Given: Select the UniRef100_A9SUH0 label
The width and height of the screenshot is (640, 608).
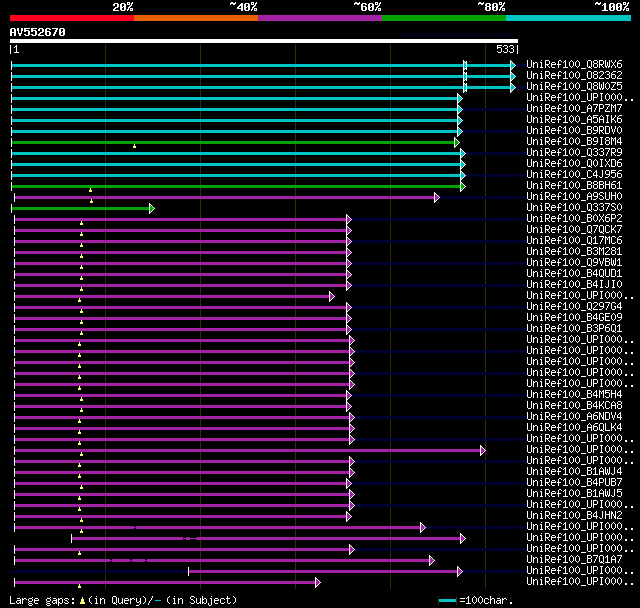Looking at the screenshot, I should click(574, 197).
